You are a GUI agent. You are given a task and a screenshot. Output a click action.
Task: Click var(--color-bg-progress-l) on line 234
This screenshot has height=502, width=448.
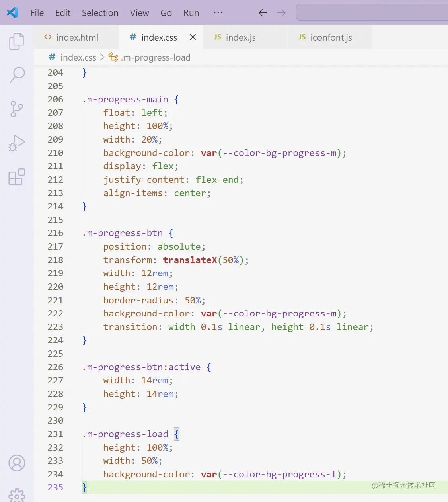pyautogui.click(x=271, y=474)
